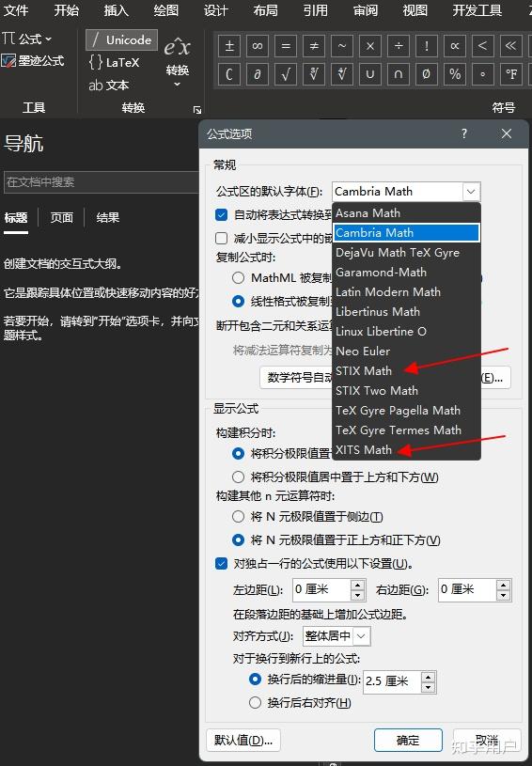Screen dimensions: 532x766
Task: Open the 公式 equation gallery
Action: coord(27,39)
